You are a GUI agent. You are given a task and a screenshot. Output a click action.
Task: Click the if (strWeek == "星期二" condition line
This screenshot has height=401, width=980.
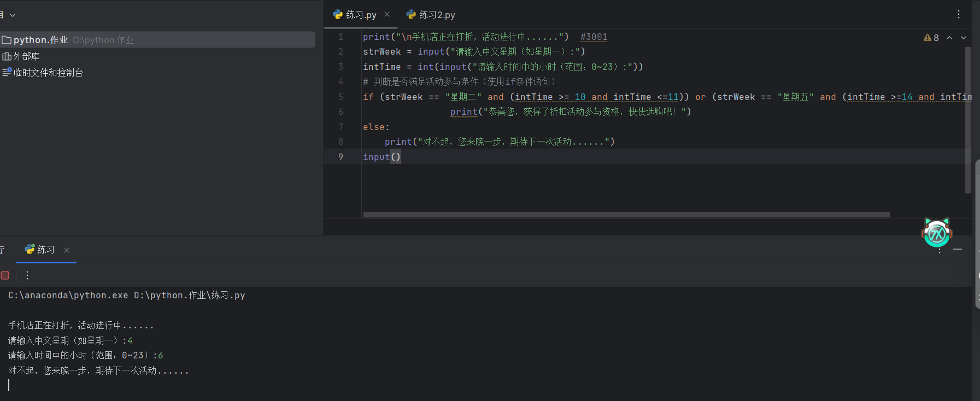pos(667,97)
